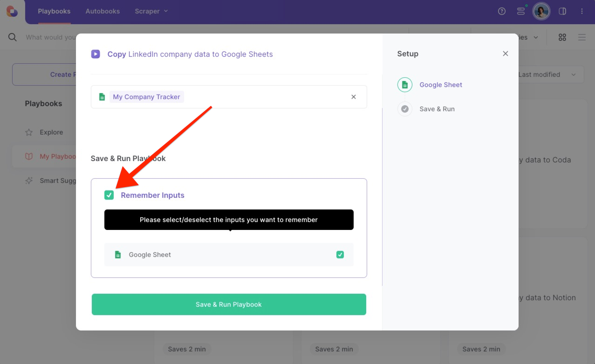595x364 pixels.
Task: Click the Save & Run step checkmark icon
Action: 405,109
